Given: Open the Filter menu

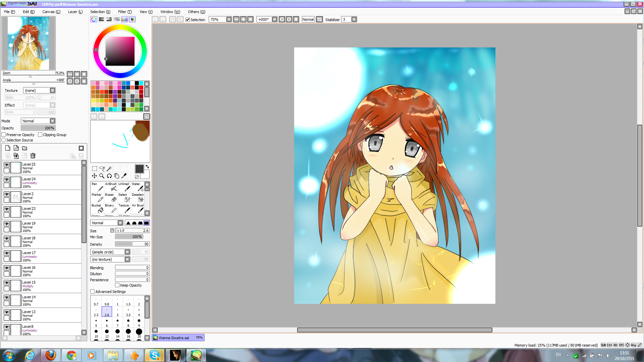Looking at the screenshot, I should point(125,12).
